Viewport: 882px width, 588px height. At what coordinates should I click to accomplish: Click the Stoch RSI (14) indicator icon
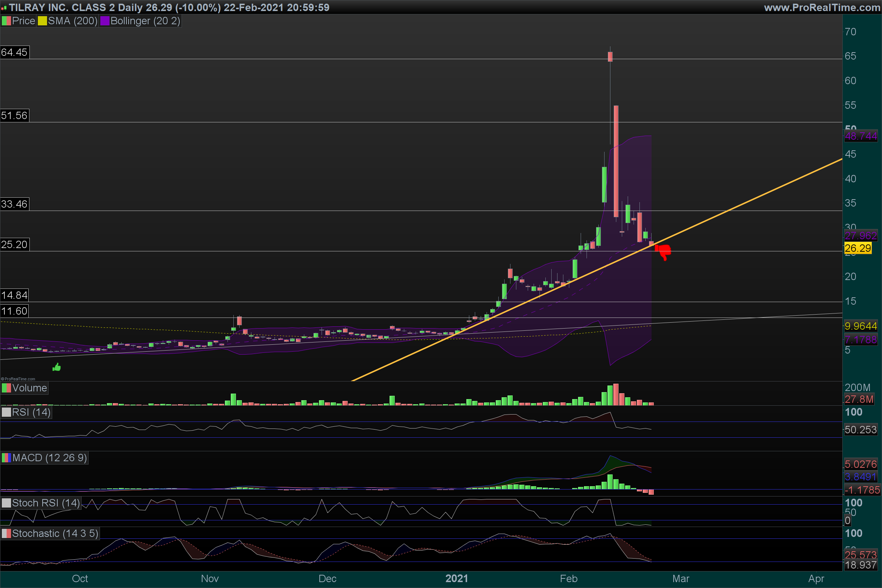point(6,503)
